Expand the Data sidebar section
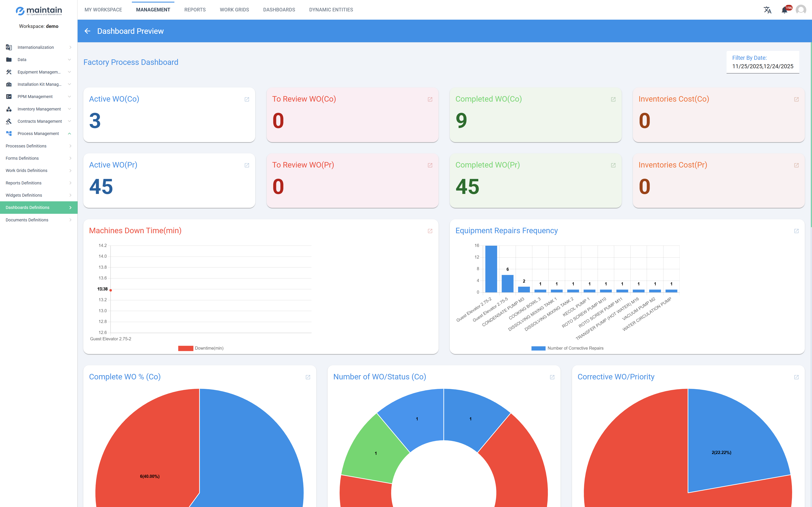 pyautogui.click(x=69, y=59)
